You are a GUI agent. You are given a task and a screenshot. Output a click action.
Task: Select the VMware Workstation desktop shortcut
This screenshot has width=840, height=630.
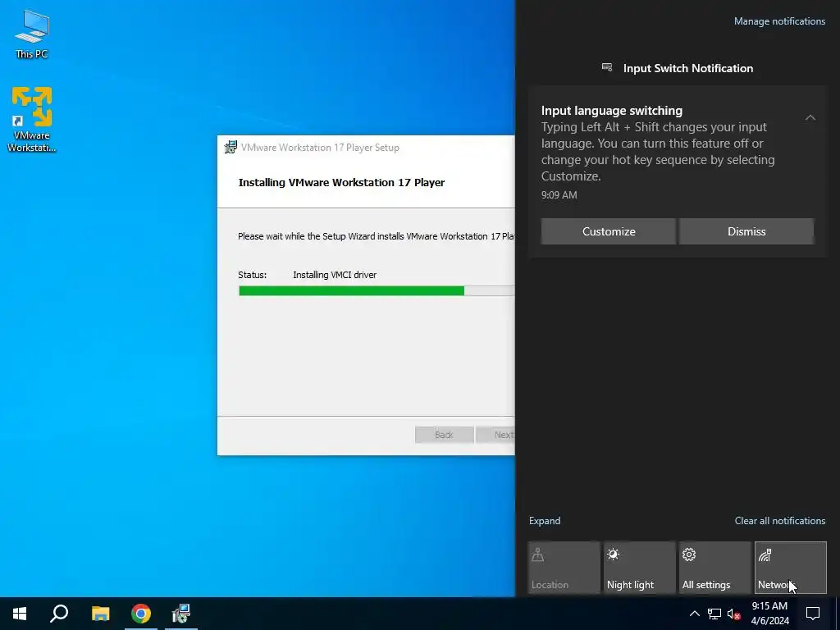tap(32, 119)
